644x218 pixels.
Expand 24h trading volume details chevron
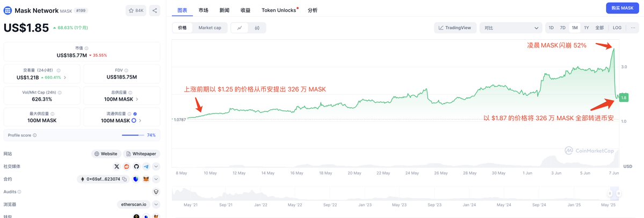click(66, 78)
